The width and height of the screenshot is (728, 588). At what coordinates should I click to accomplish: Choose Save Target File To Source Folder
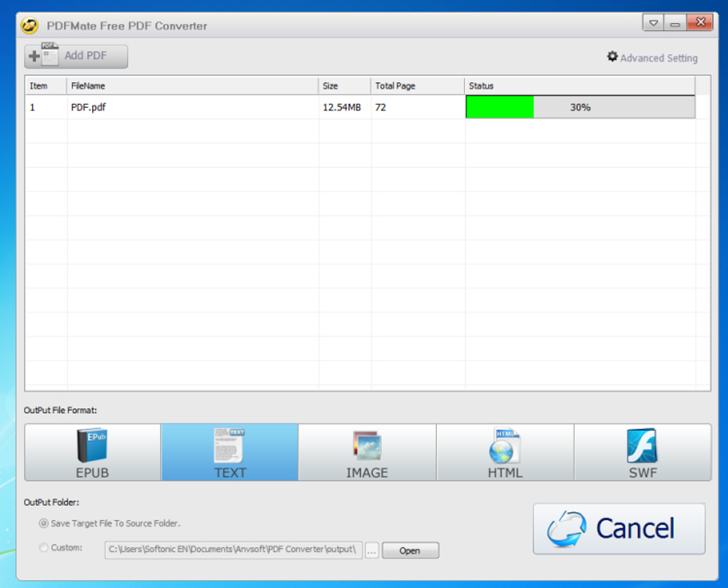(x=110, y=524)
